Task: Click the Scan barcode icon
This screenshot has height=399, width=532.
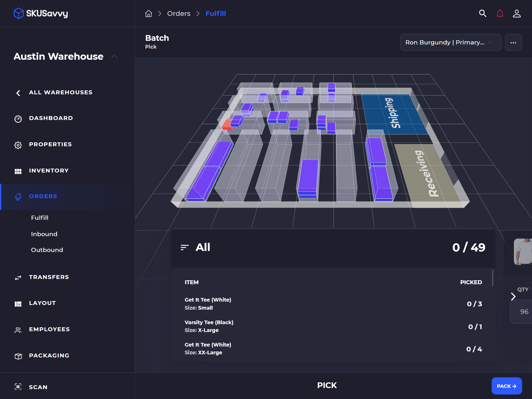Action: point(18,387)
